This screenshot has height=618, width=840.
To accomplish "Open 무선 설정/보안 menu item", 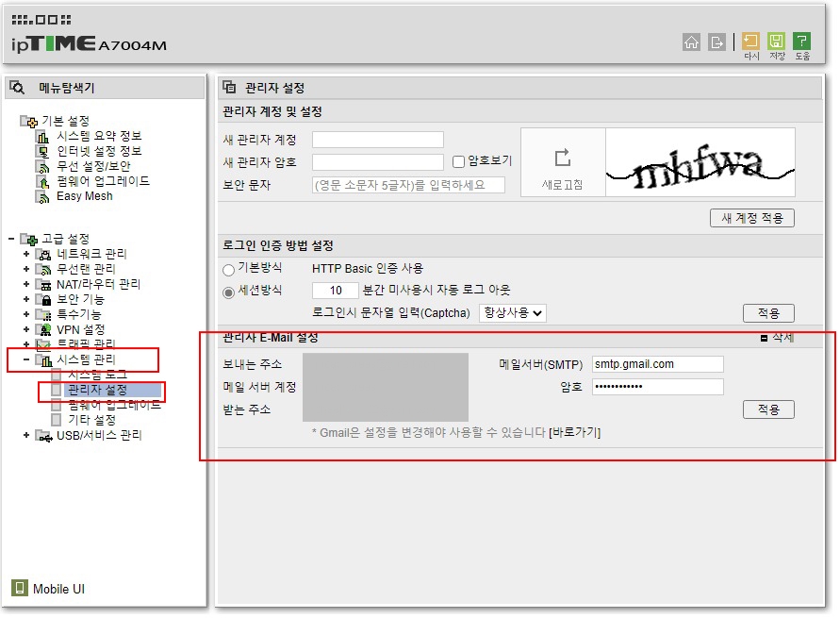I will point(93,166).
